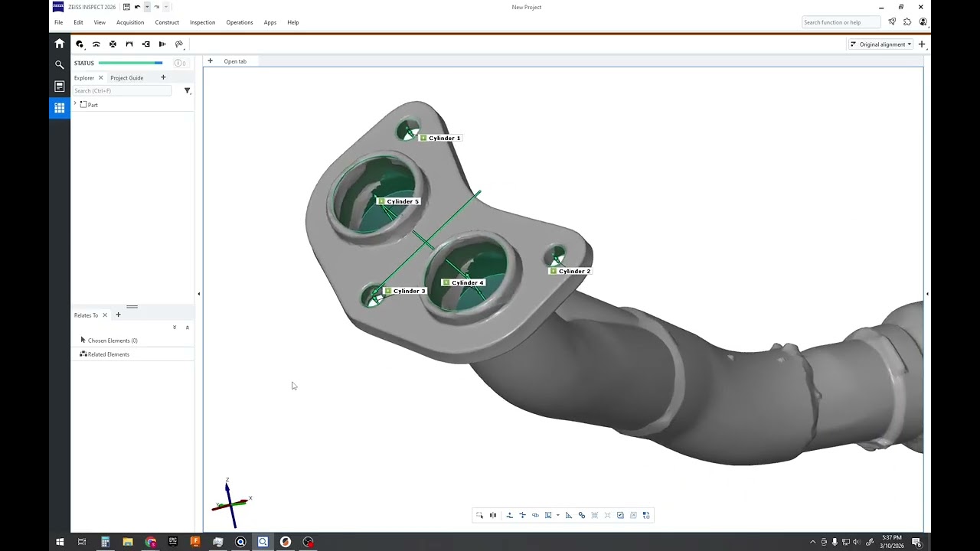Open the Construct menu
This screenshot has width=980, height=551.
[167, 22]
